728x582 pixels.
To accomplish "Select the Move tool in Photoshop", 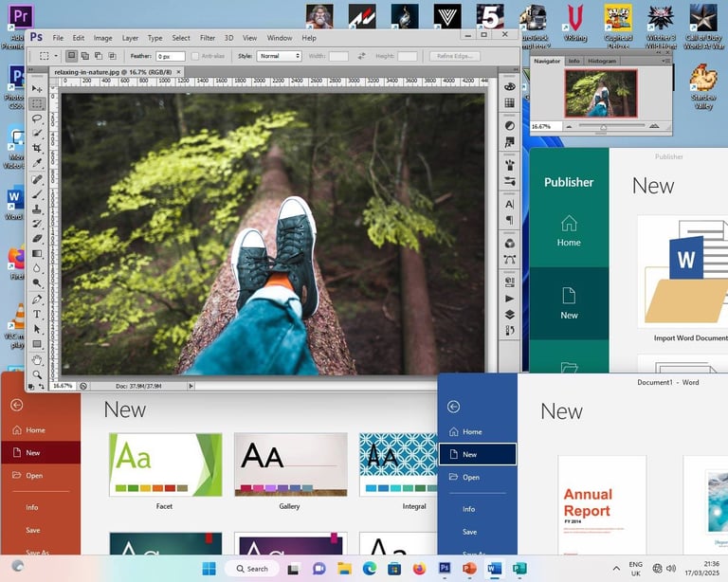I will coord(37,89).
